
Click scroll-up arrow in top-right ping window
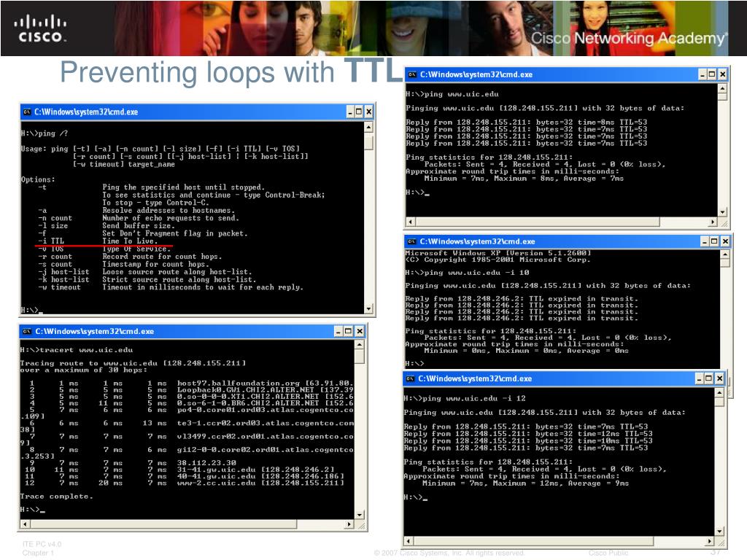coord(723,88)
